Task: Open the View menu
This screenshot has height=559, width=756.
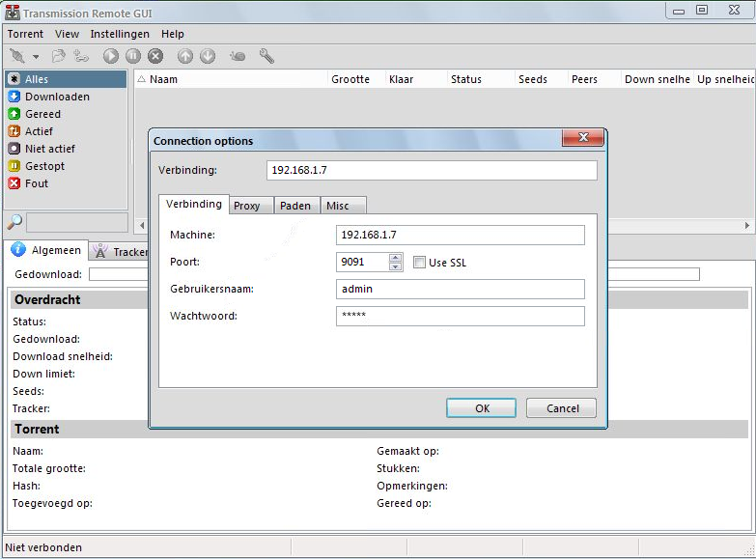Action: (x=67, y=34)
